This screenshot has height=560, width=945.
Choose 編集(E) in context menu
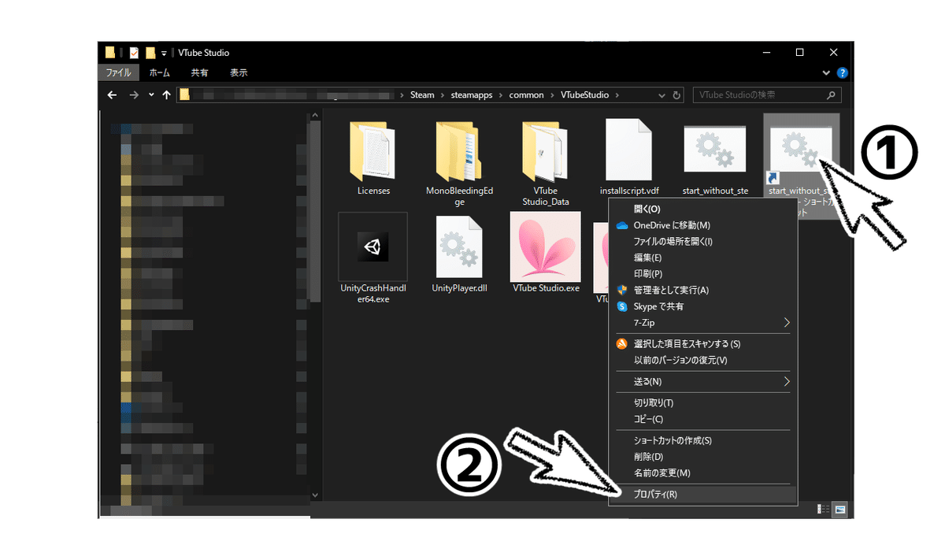click(702, 258)
